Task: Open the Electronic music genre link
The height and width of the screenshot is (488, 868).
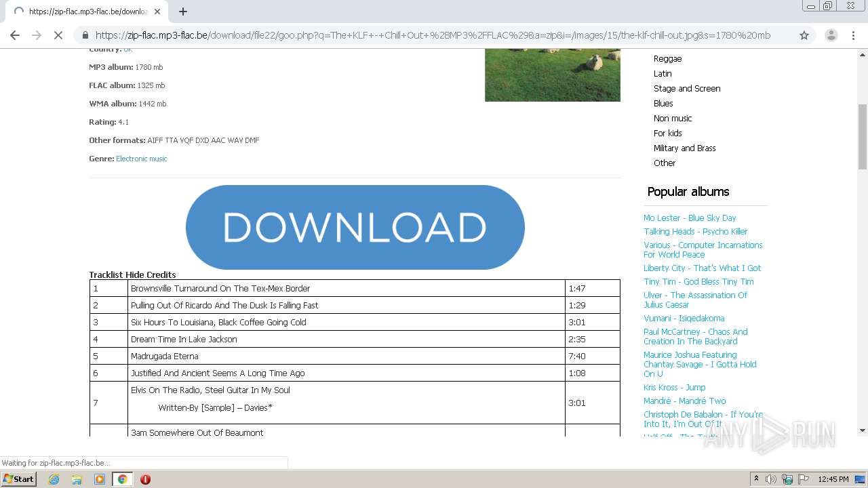Action: [141, 159]
